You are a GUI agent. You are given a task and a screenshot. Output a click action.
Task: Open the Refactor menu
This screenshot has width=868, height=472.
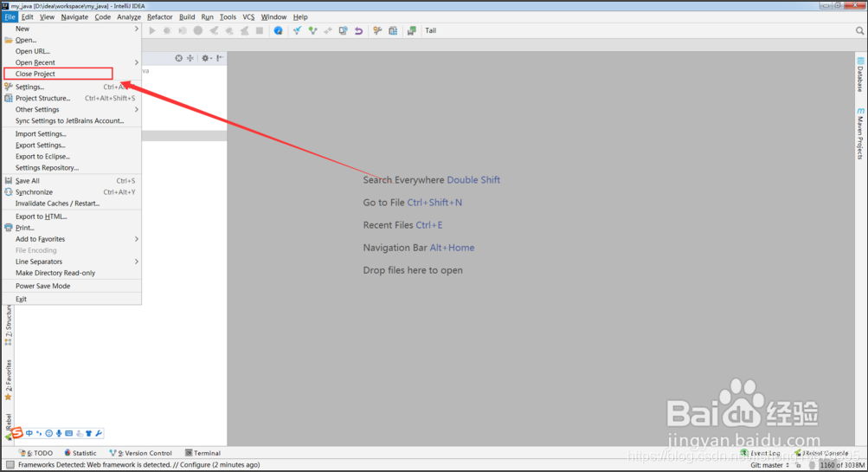point(159,17)
